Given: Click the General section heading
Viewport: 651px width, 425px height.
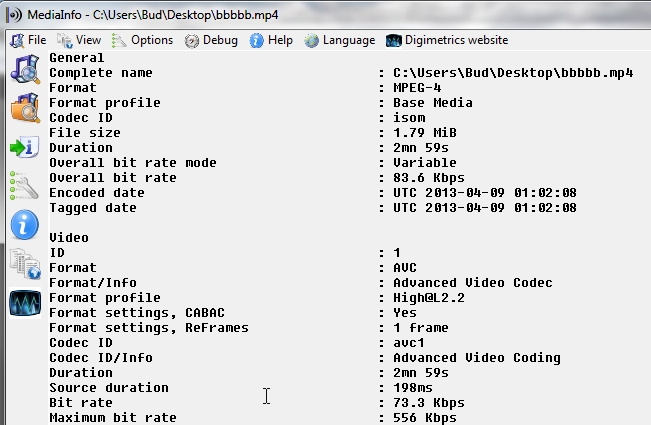Looking at the screenshot, I should point(77,58).
